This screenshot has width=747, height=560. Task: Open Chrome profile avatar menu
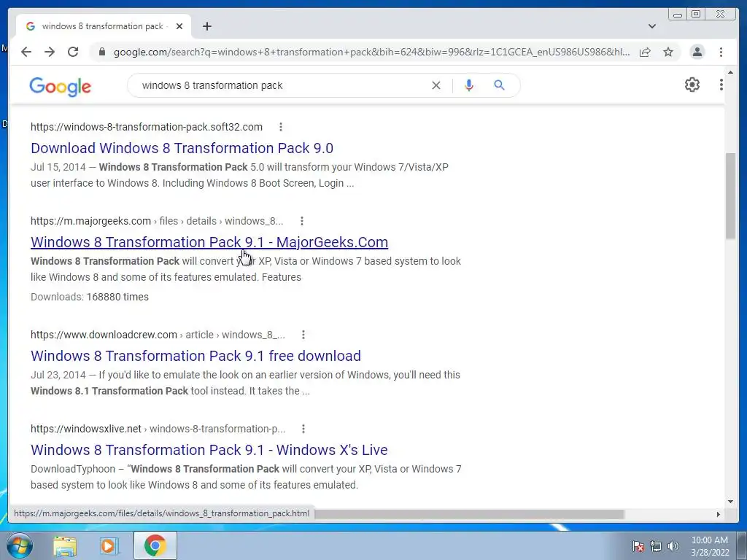[697, 52]
